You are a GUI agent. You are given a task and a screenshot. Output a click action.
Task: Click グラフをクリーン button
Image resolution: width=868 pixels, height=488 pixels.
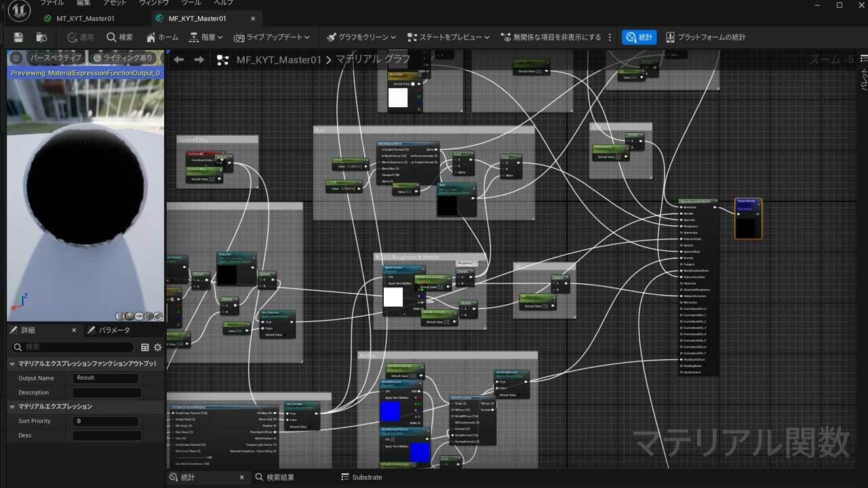coord(361,37)
